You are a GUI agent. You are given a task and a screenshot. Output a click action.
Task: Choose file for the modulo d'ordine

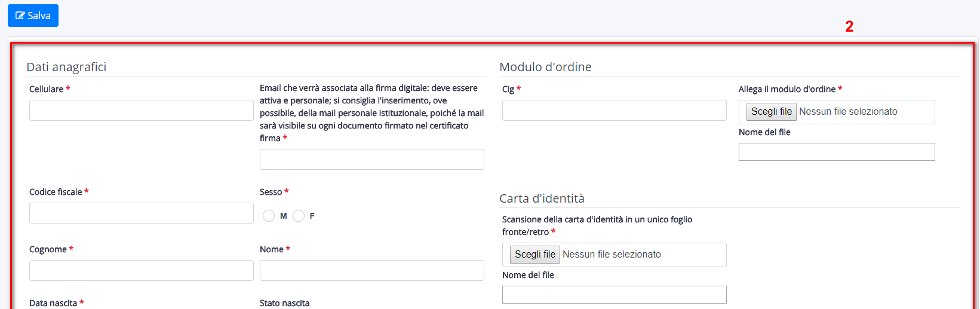[772, 112]
